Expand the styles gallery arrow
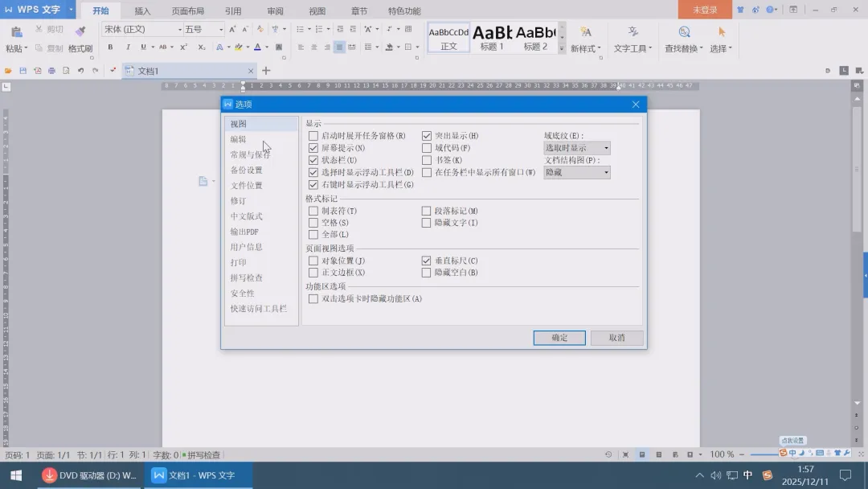Viewport: 868px width, 489px height. [562, 49]
